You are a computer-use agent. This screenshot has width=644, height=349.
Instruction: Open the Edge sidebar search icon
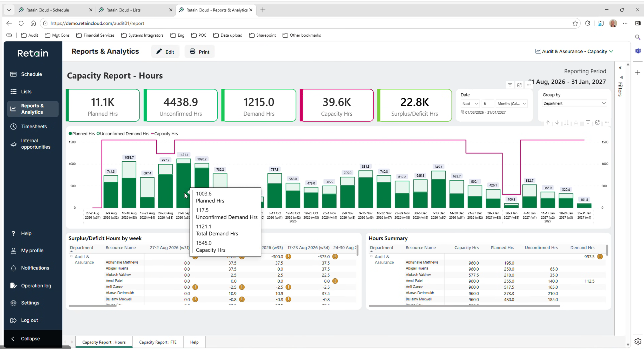pyautogui.click(x=638, y=37)
